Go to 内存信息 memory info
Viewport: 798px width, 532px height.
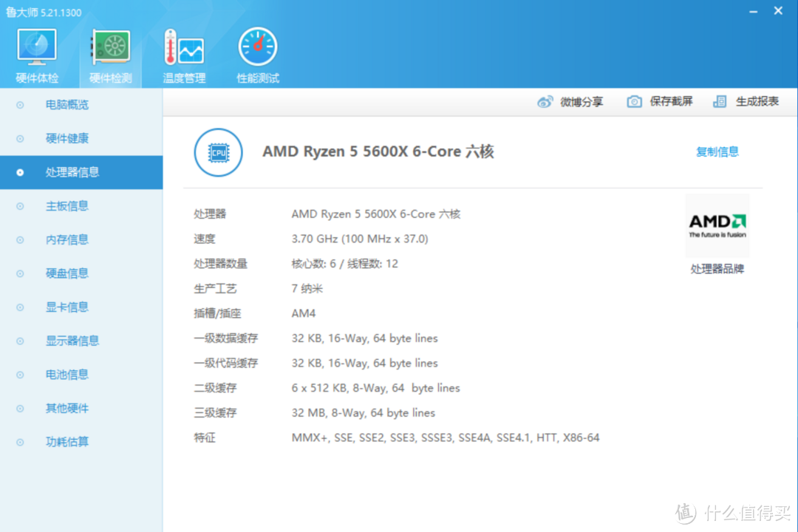(67, 239)
